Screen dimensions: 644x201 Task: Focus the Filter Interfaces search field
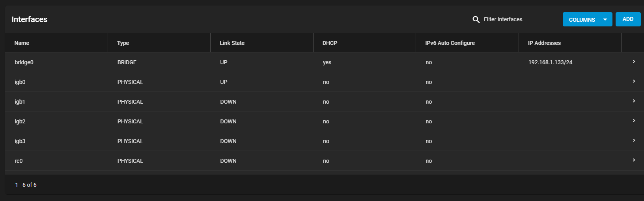(518, 19)
